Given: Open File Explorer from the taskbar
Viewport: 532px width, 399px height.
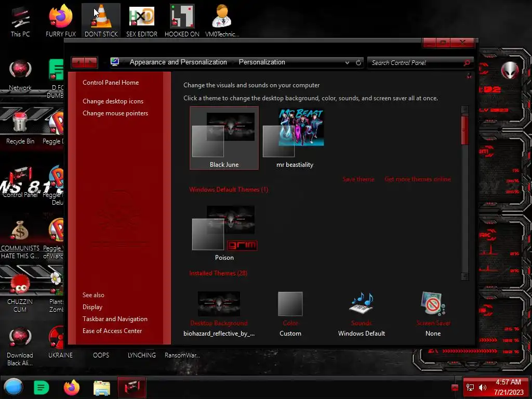Looking at the screenshot, I should coord(102,388).
